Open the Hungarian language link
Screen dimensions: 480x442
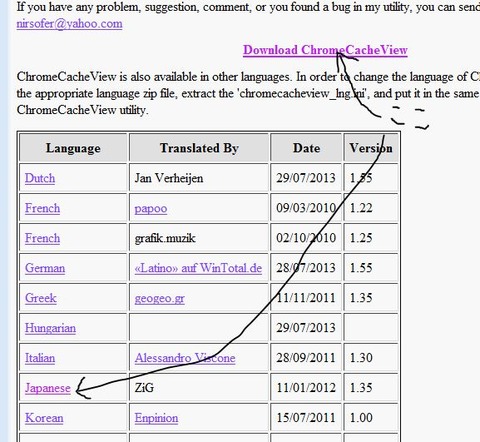(50, 328)
